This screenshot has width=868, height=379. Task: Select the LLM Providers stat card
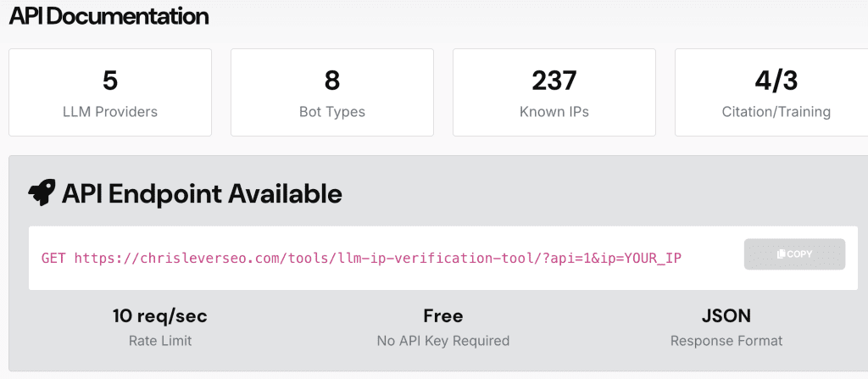[x=110, y=92]
